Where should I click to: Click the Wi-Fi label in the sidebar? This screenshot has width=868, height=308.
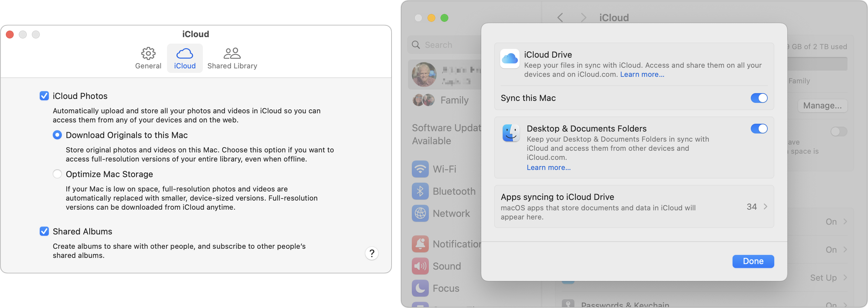[444, 169]
